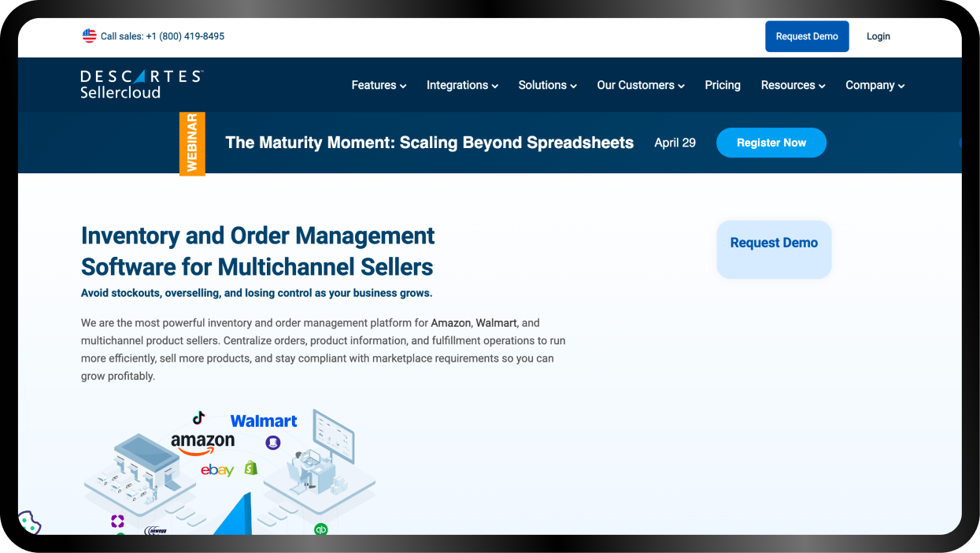980x553 pixels.
Task: Open the Descartes Sellercloud logo homepage
Action: click(142, 84)
